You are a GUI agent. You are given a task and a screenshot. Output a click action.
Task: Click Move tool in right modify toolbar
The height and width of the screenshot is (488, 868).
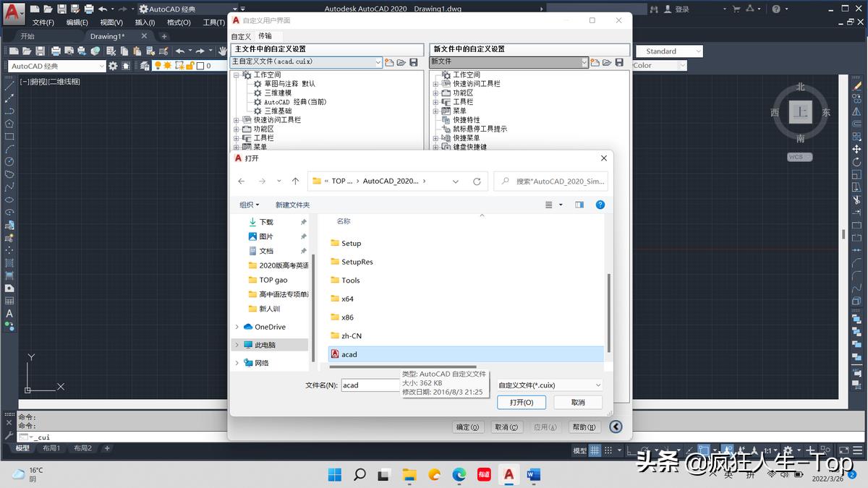click(x=856, y=149)
